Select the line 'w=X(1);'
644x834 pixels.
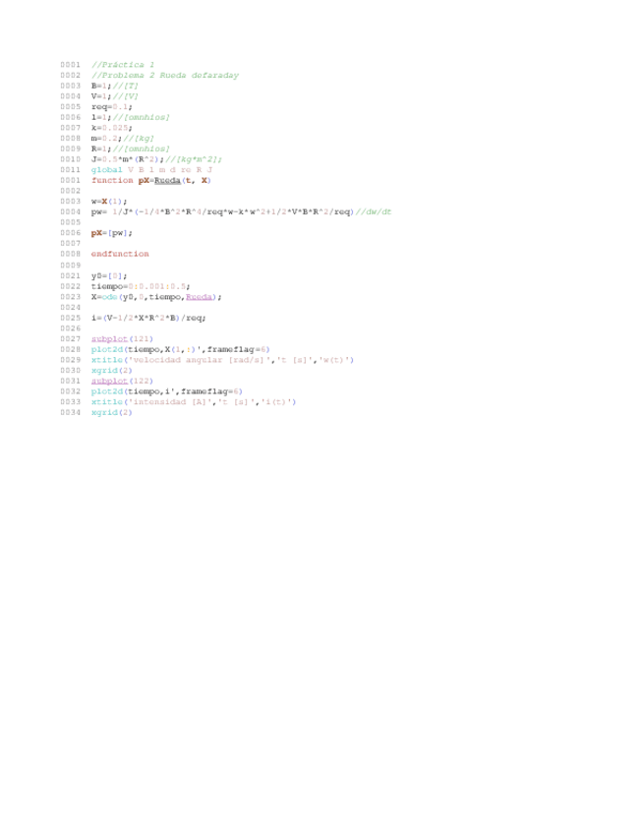pos(109,202)
